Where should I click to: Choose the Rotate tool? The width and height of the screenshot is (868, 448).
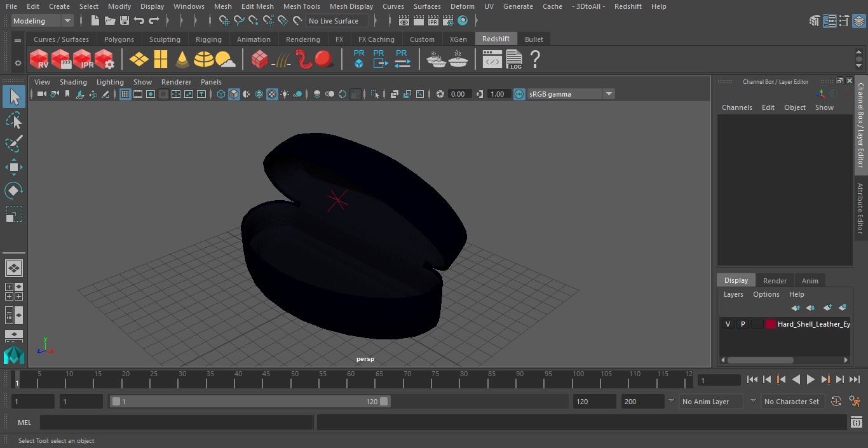[13, 191]
